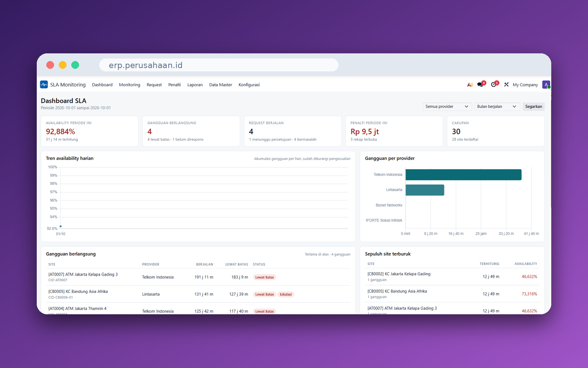Open the Monitoring menu
This screenshot has width=588, height=368.
tap(129, 85)
